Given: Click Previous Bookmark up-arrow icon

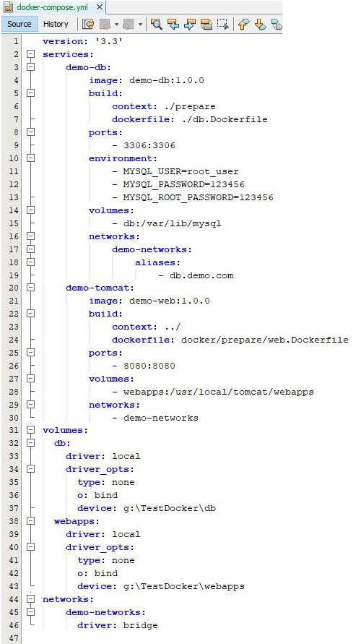Looking at the screenshot, I should click(244, 25).
